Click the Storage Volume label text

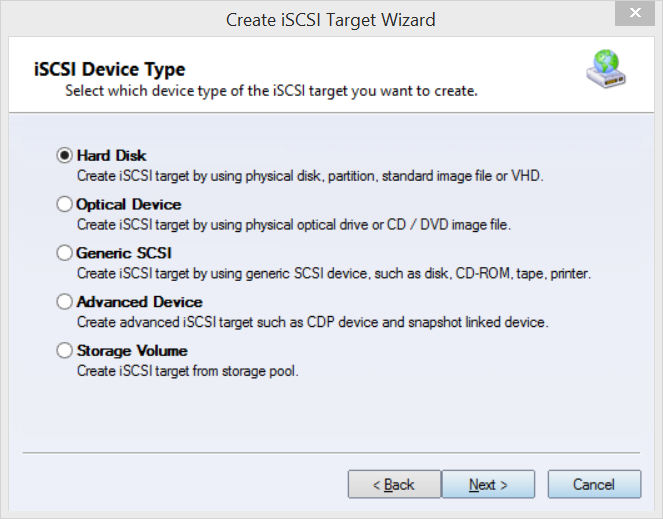pos(132,351)
